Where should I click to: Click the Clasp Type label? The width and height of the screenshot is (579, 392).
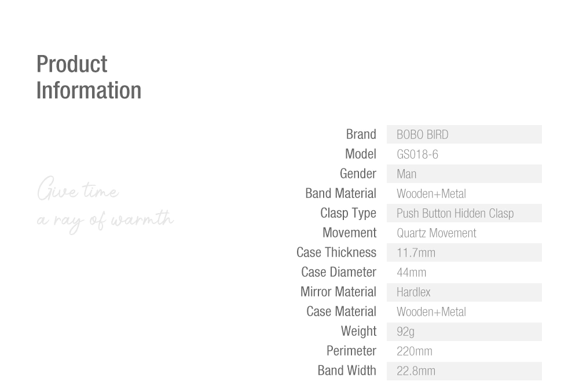click(x=348, y=213)
